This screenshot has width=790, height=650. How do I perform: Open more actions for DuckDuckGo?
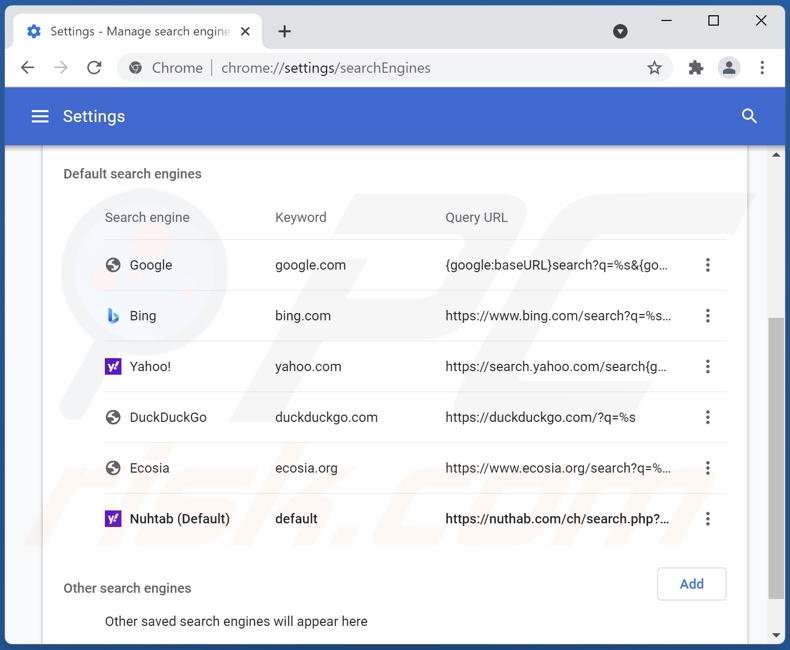pyautogui.click(x=707, y=417)
